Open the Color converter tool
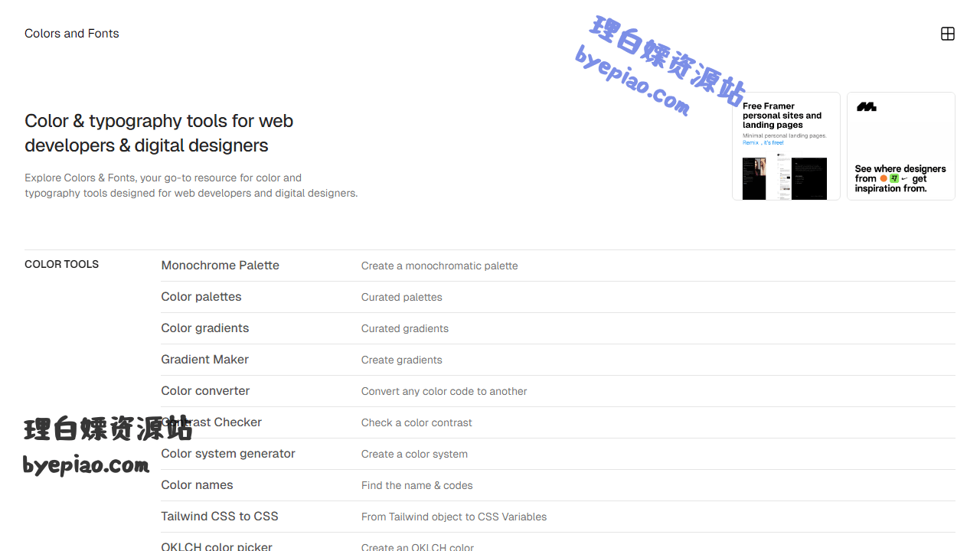This screenshot has height=551, width=980. click(205, 391)
